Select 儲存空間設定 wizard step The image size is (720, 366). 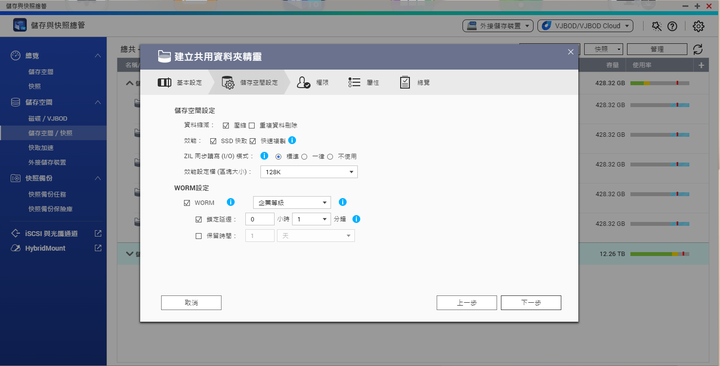click(249, 83)
